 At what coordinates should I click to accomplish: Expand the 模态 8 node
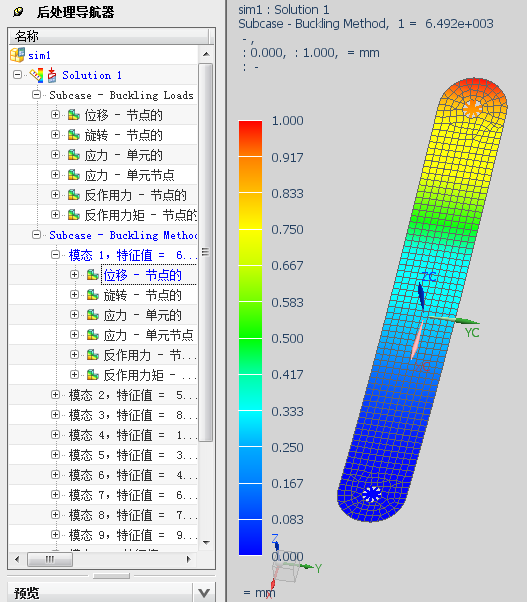55,514
